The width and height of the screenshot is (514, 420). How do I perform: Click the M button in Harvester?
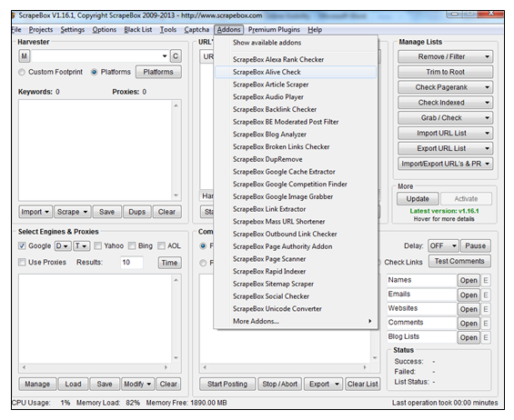pos(25,56)
